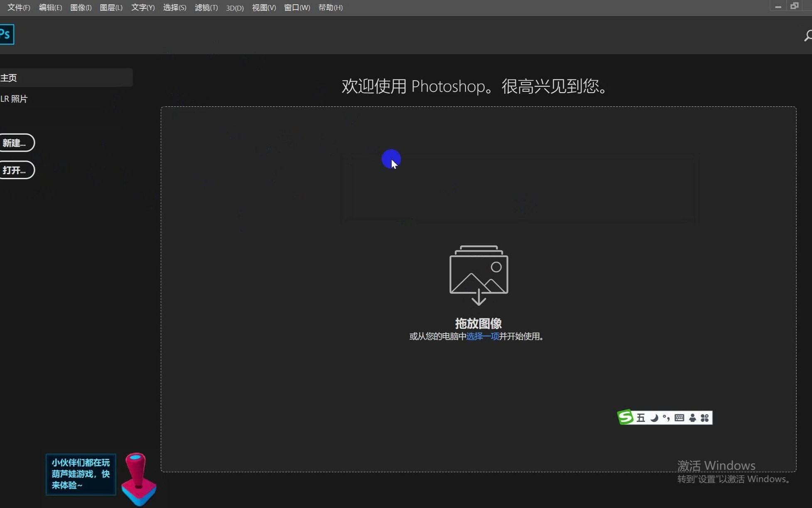Open the Sogou soft keyboard icon
This screenshot has height=508, width=812.
tap(680, 417)
